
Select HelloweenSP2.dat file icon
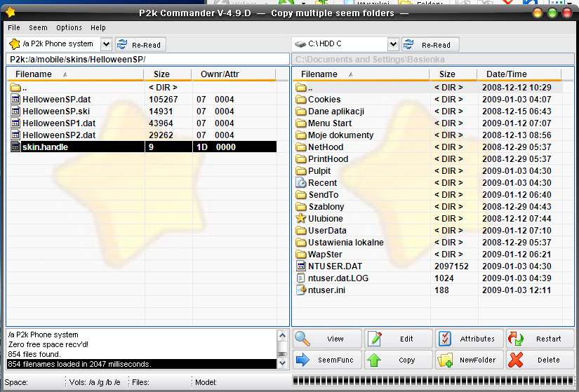(x=15, y=135)
